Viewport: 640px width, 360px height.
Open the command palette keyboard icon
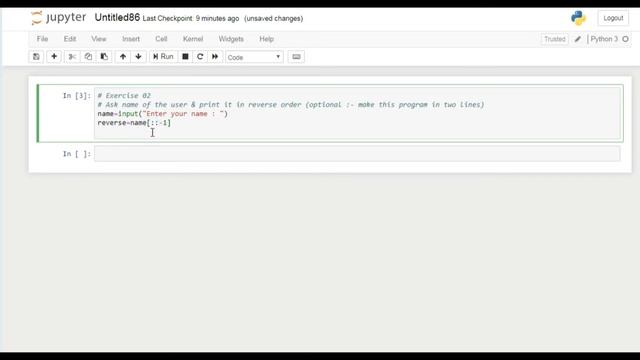point(296,57)
